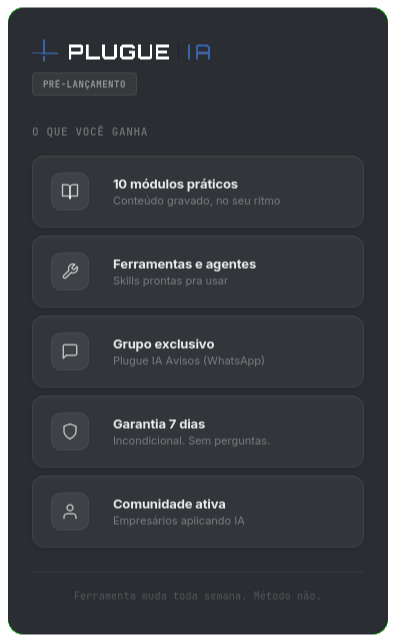
Task: Open the Grupo exclusivo card
Action: [198, 351]
